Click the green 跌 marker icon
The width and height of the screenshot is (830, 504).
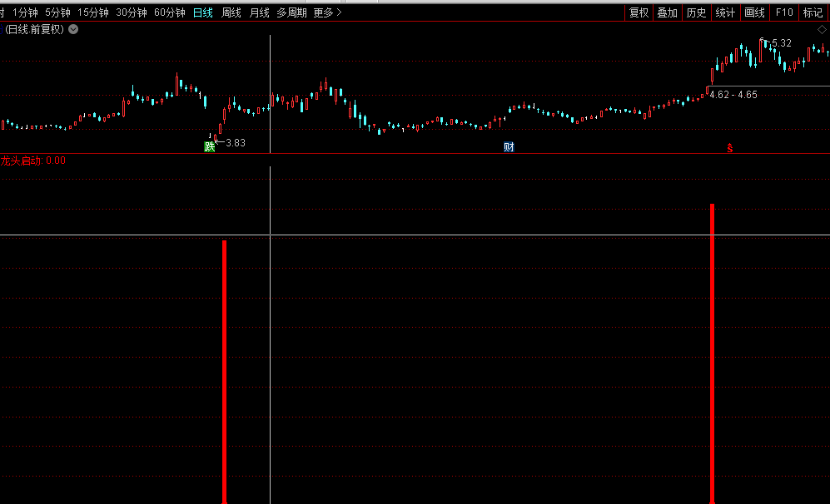pyautogui.click(x=210, y=147)
